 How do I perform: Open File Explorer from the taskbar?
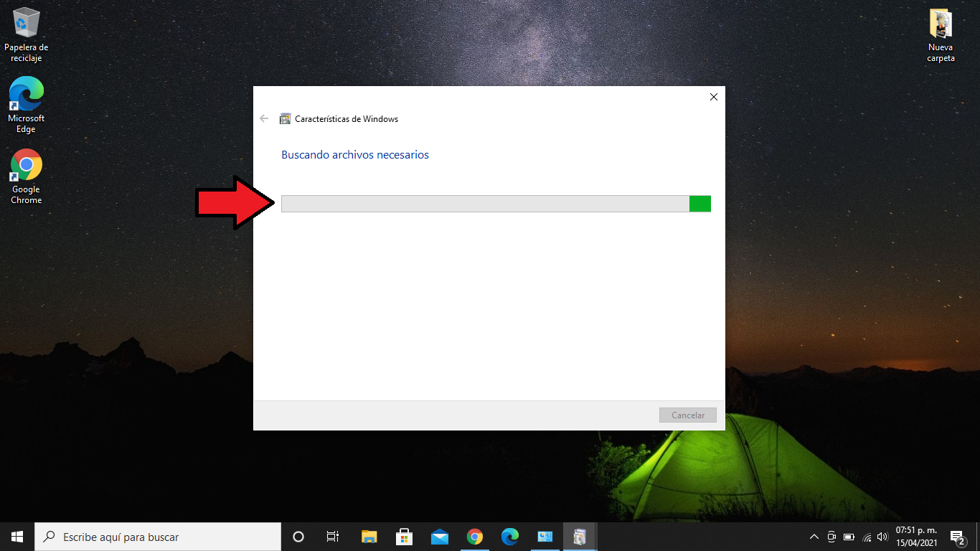369,537
